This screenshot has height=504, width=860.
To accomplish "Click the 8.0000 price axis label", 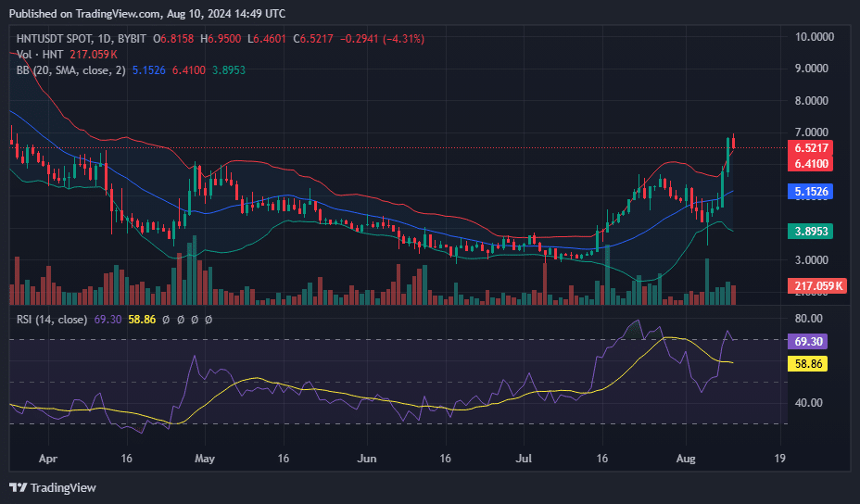I will [x=812, y=101].
